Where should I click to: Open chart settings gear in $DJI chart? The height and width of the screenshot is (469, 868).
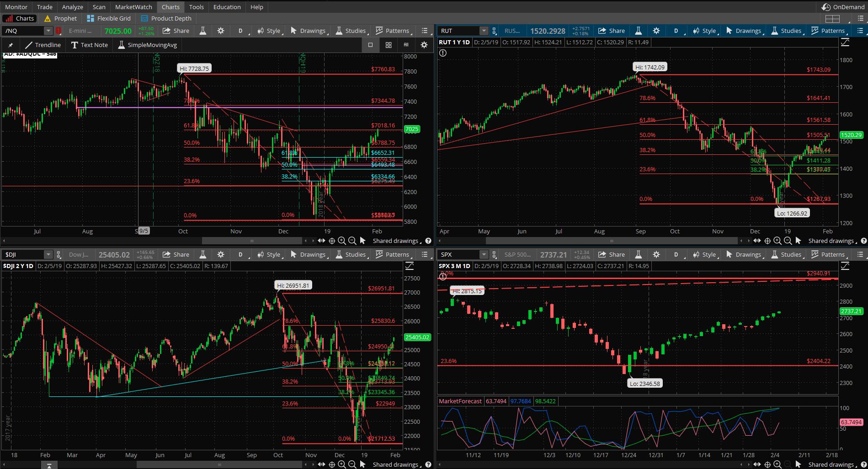(x=221, y=254)
